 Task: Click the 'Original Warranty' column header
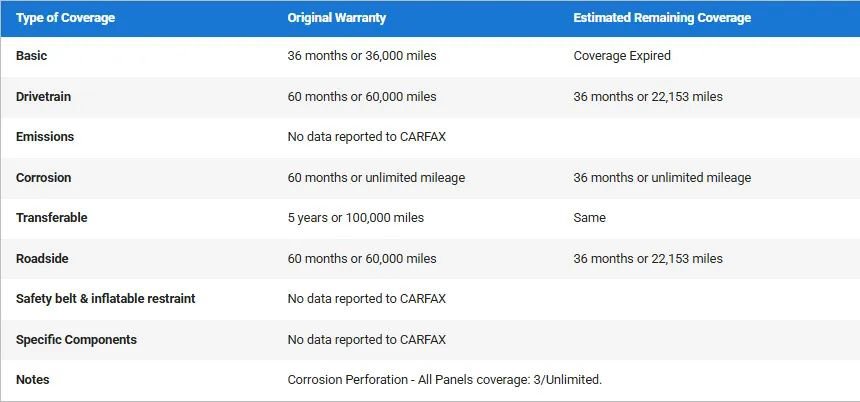point(336,18)
